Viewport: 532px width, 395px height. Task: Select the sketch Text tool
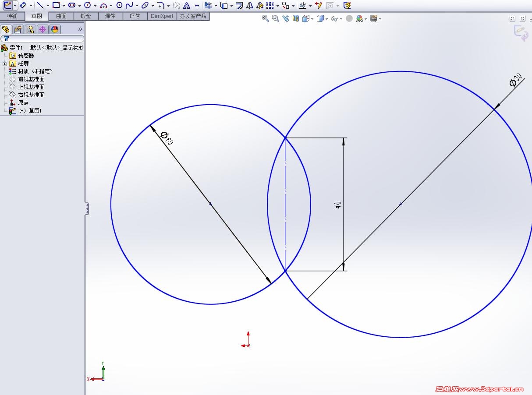[187, 5]
